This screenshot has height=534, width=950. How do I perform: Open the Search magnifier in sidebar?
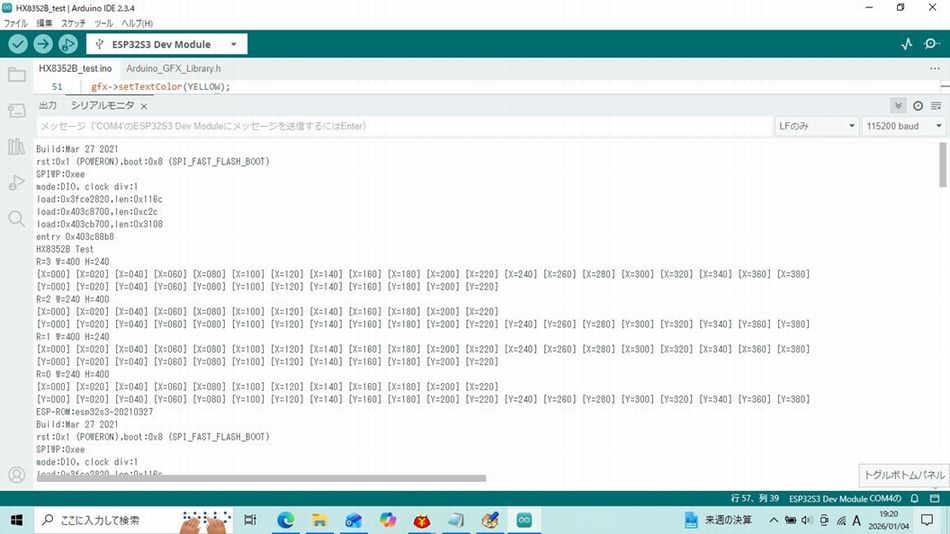[16, 218]
